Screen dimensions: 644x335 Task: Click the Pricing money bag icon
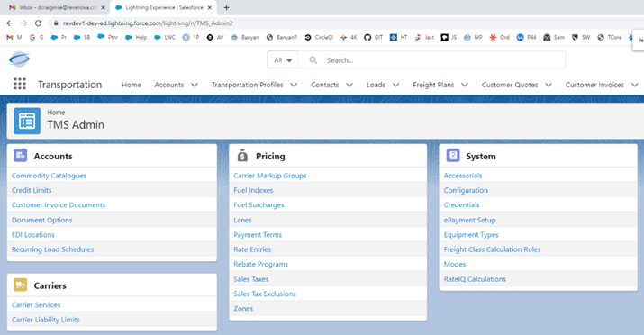tap(242, 156)
